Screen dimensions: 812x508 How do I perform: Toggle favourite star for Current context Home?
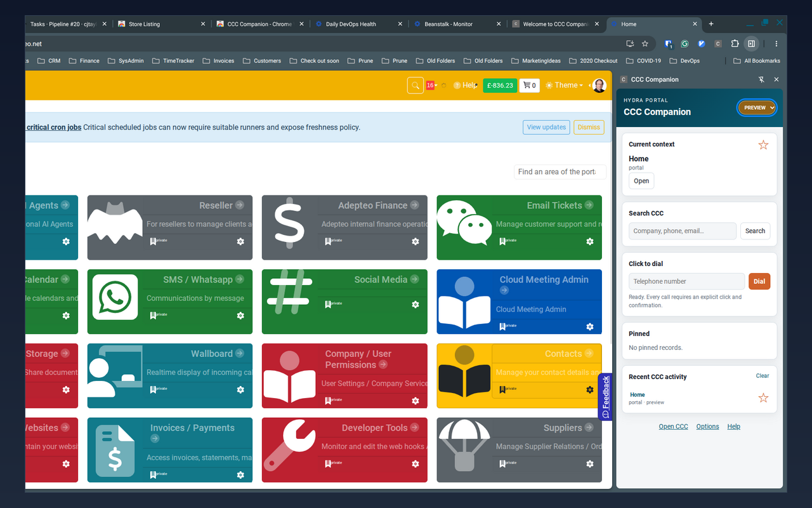763,145
